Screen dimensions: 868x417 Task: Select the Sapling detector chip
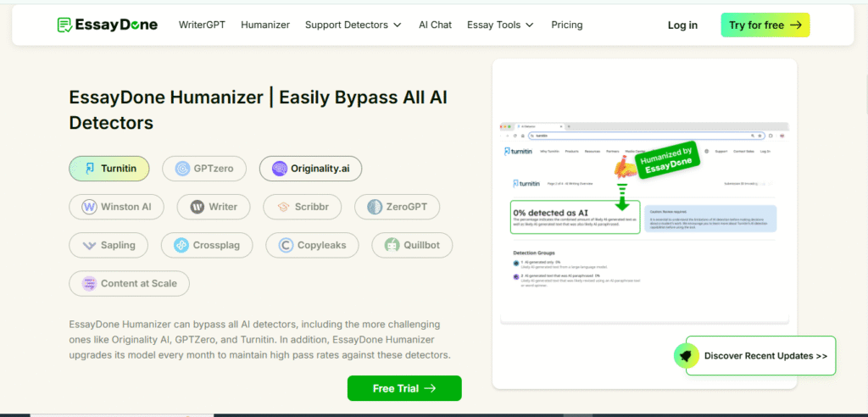pyautogui.click(x=109, y=245)
